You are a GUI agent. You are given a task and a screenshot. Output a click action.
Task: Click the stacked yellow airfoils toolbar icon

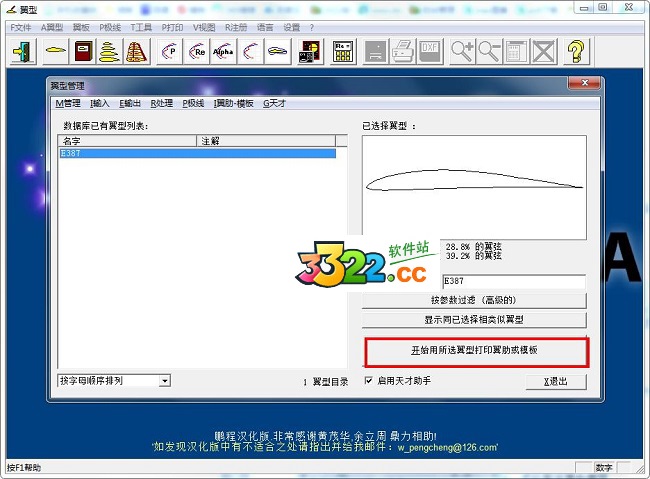coord(109,51)
